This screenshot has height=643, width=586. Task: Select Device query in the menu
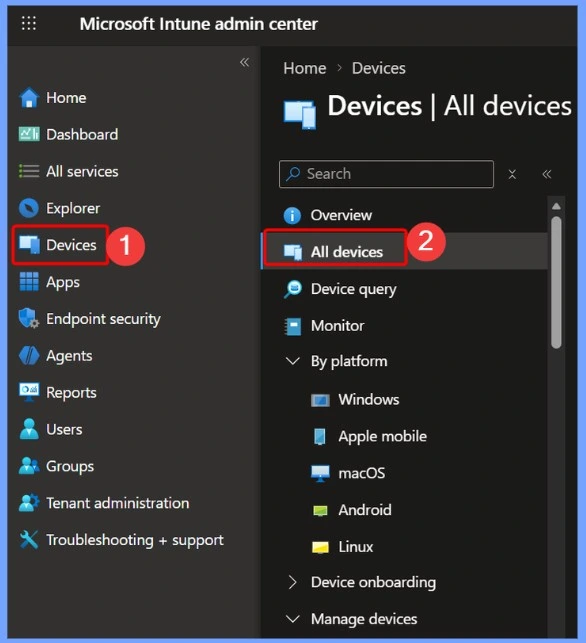pos(353,289)
